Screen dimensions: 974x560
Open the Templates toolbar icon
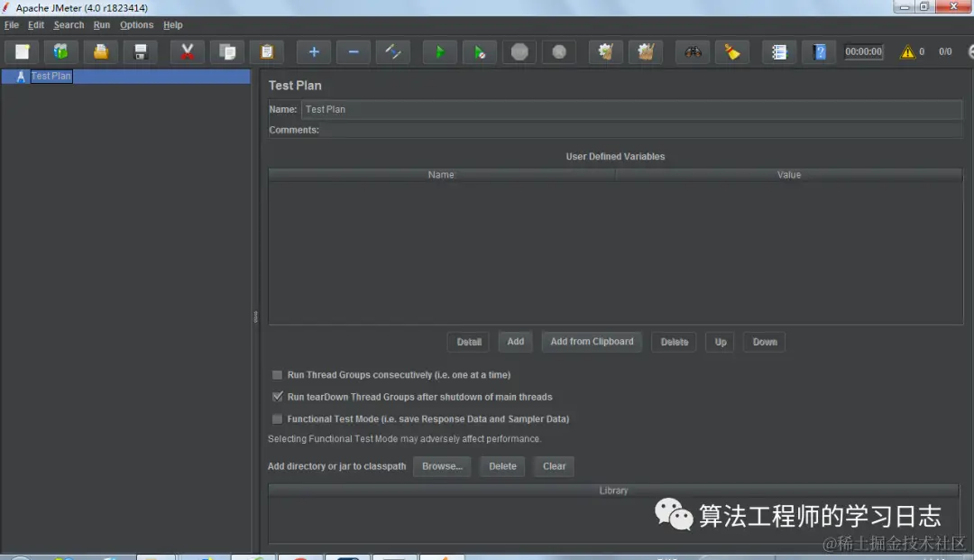pyautogui.click(x=61, y=52)
